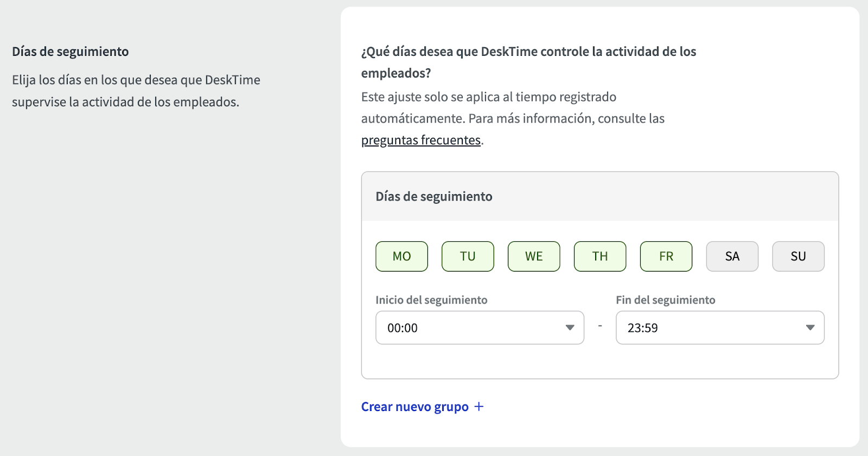Open the Inicio del seguimiento time field
Image resolution: width=868 pixels, height=456 pixels.
coord(480,327)
